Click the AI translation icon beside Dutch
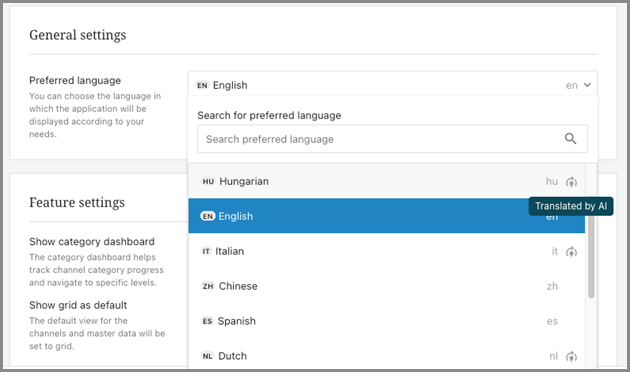Image resolution: width=630 pixels, height=372 pixels. (571, 356)
